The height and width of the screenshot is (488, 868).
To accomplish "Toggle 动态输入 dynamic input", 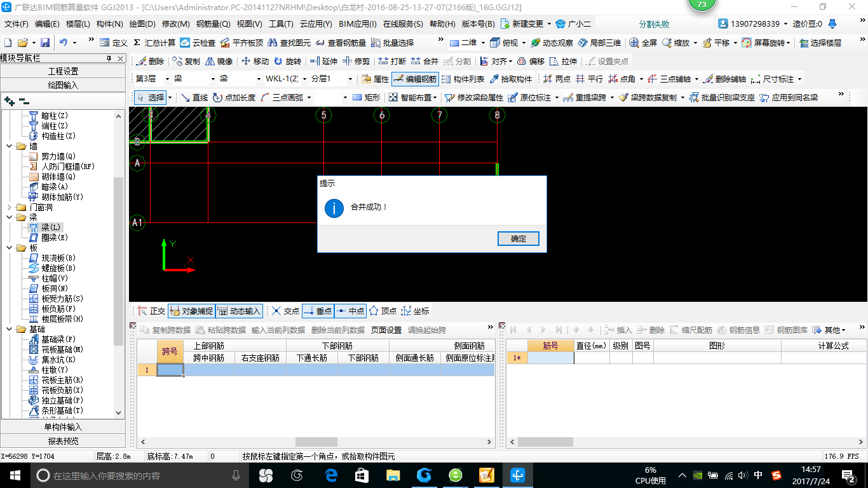I will click(239, 311).
